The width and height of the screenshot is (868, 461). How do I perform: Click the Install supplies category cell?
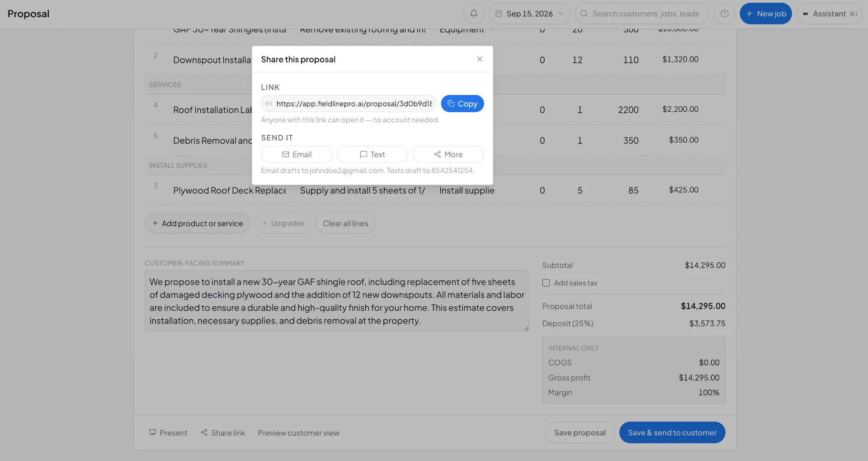pos(467,190)
